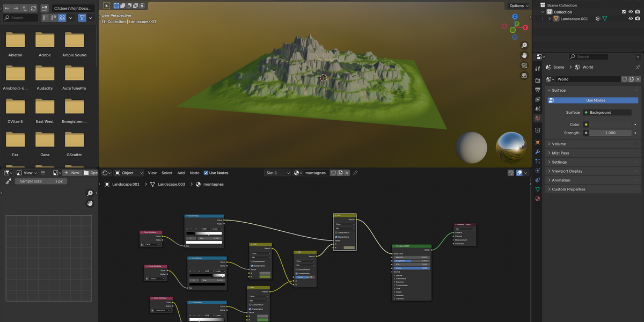Open the Gaea folder
The image size is (644, 322).
point(45,144)
